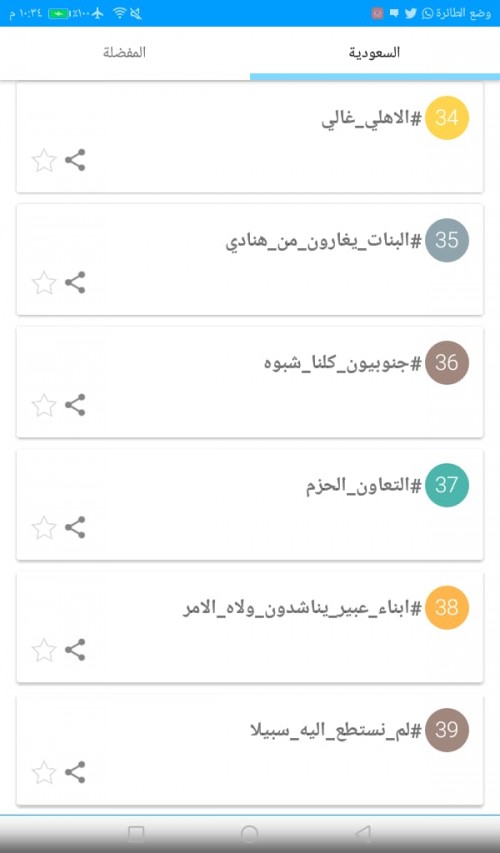
Task: Open hashtag #التعاون_الحزم
Action: click(x=364, y=485)
